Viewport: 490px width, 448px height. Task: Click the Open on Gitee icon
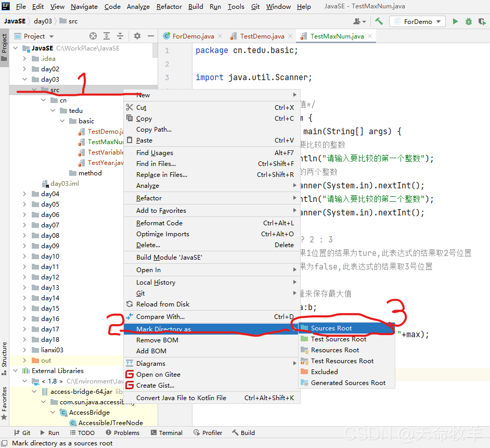tap(130, 374)
